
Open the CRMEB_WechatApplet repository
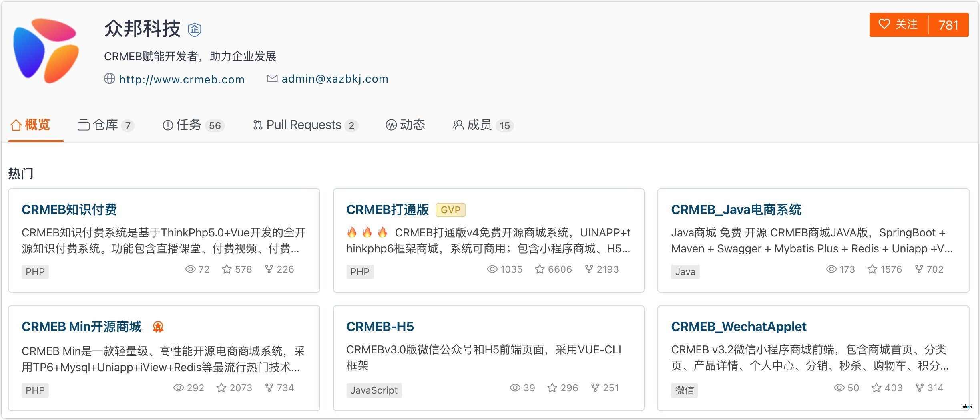[739, 327]
